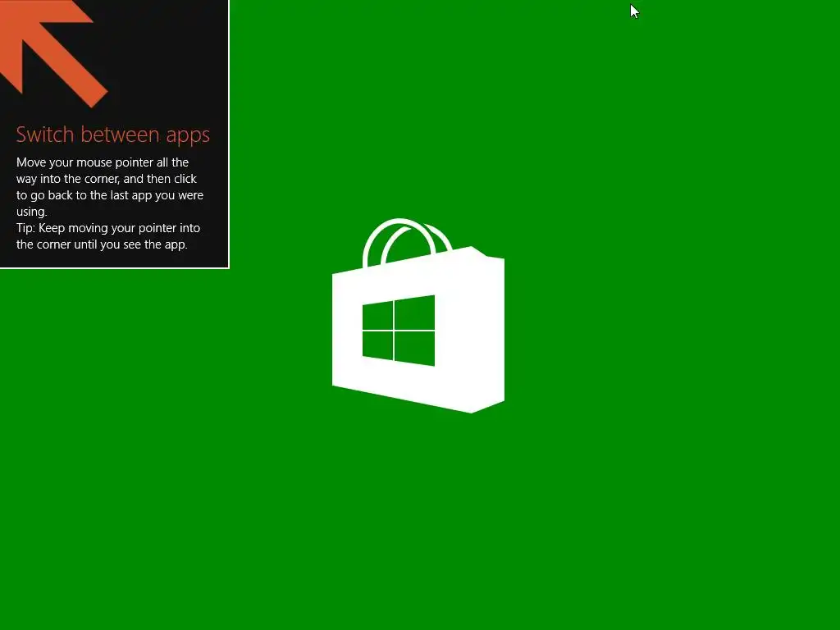This screenshot has width=840, height=630.
Task: Click the Windows Store shopping bag logo
Action: click(418, 316)
